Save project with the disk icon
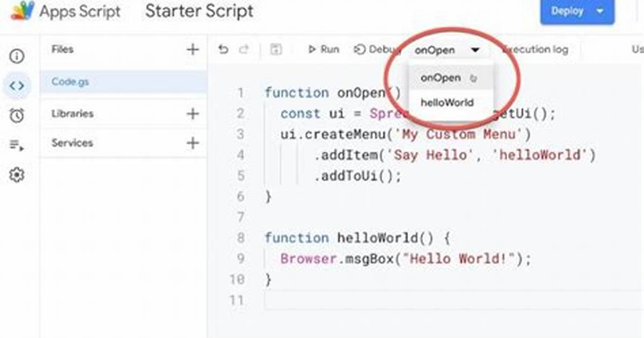 pos(276,50)
